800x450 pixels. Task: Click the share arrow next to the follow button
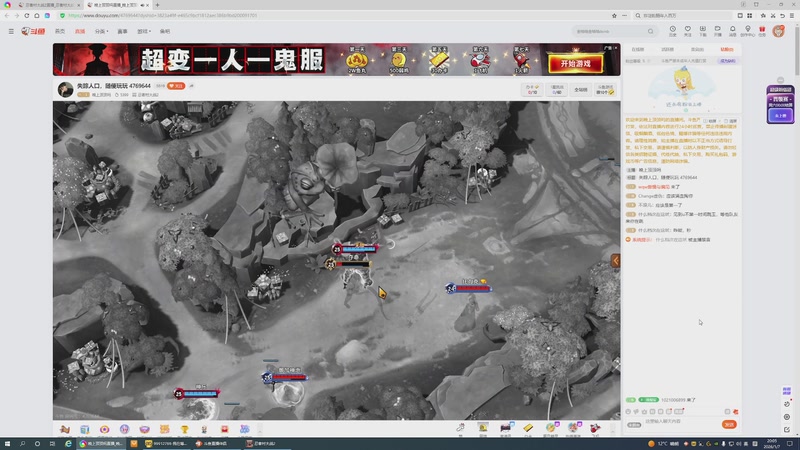point(192,86)
